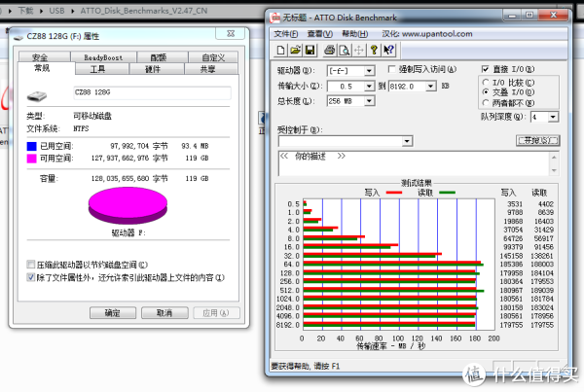Click the description box scroll up arrow
Viewport: 584px width, 392px height.
click(x=554, y=158)
